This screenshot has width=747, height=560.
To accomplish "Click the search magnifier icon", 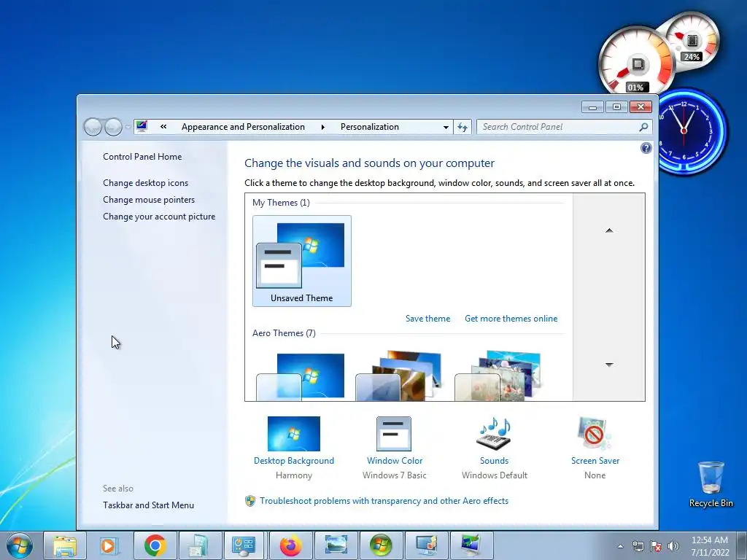I will pos(643,127).
